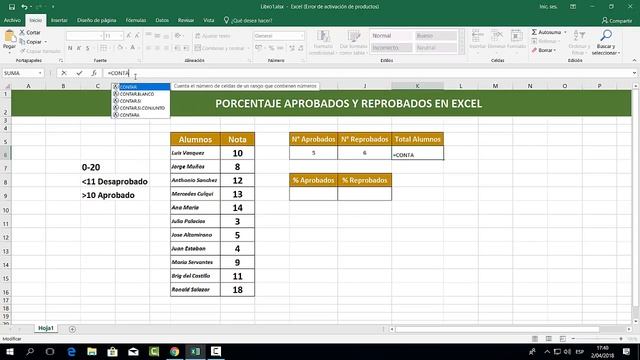
Task: Switch to the Vista tab
Action: click(209, 20)
